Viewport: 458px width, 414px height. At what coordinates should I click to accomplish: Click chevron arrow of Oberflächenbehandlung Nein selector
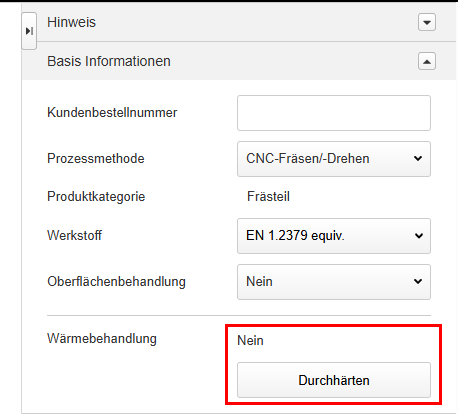(418, 282)
